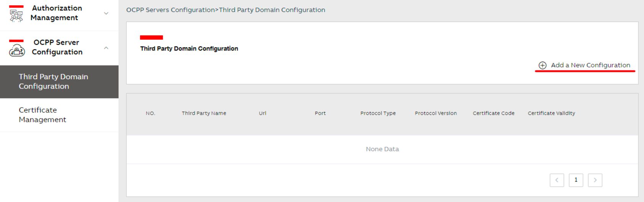Click the Protocol Type column header

pyautogui.click(x=378, y=113)
